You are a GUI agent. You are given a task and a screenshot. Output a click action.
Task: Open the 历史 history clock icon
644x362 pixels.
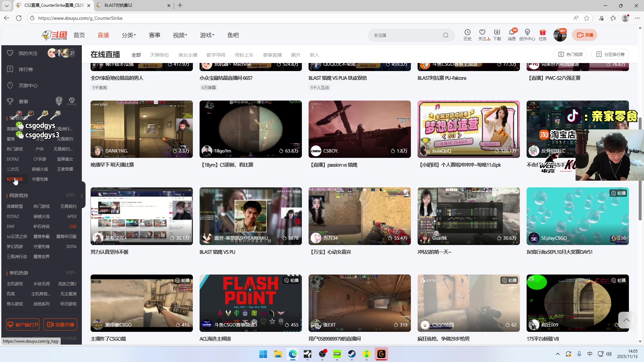pos(467,33)
